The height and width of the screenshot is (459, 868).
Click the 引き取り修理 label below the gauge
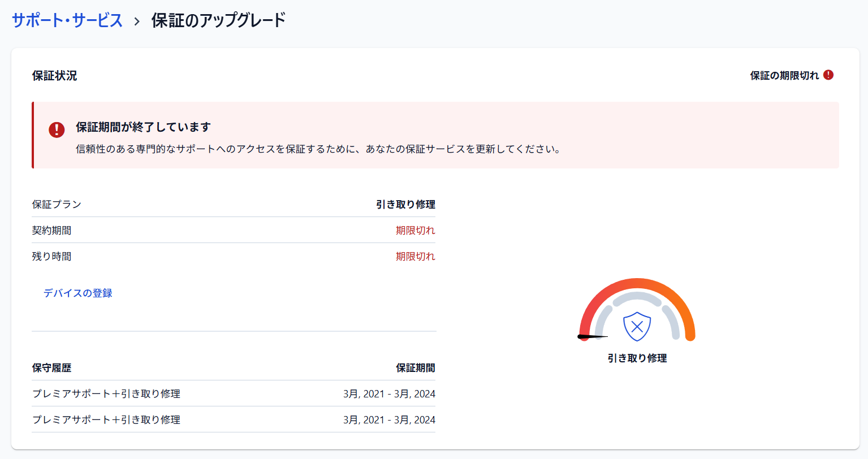click(x=637, y=358)
